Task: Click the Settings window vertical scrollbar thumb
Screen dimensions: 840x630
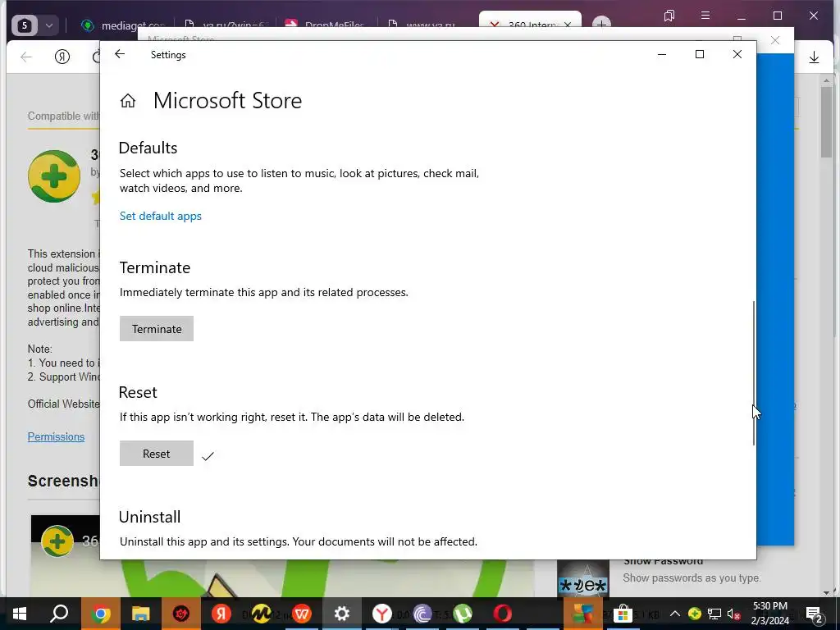Action: tap(754, 372)
